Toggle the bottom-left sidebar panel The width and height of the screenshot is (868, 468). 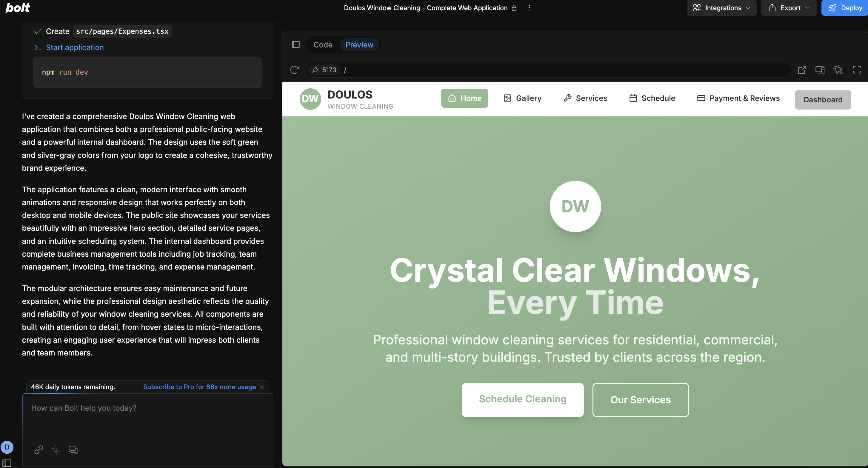pyautogui.click(x=7, y=463)
